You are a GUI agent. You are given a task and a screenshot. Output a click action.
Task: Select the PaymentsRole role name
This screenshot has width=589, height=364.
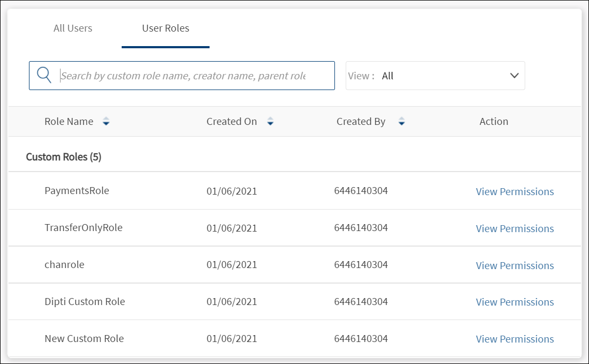[77, 190]
